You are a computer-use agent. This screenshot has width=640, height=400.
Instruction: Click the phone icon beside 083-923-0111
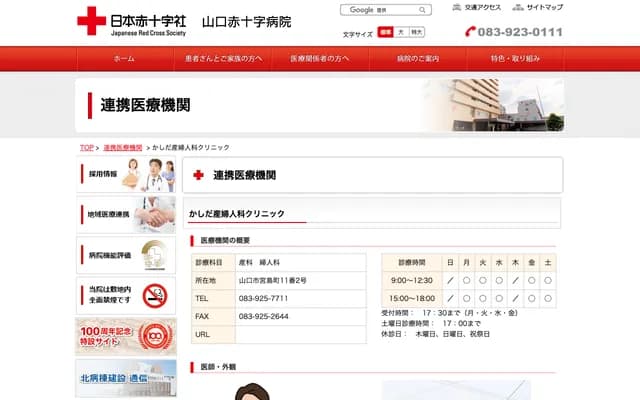(x=471, y=32)
